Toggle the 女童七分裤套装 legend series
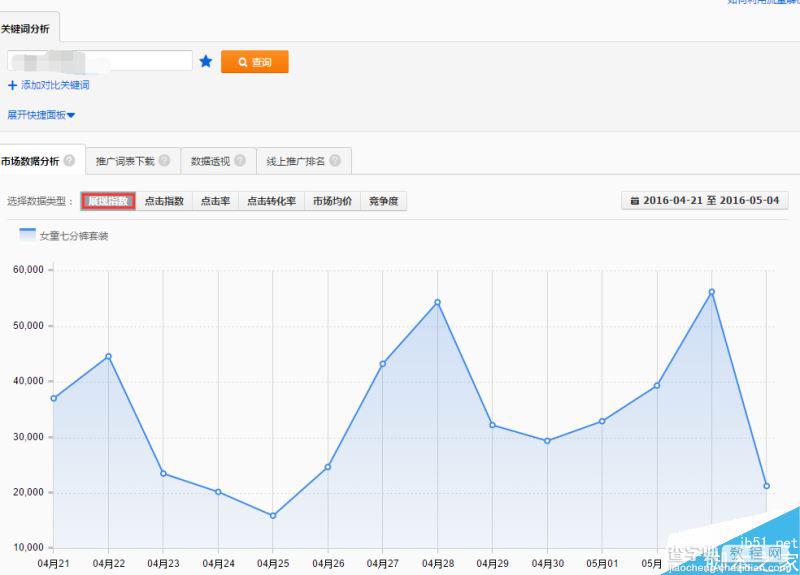Viewport: 800px width, 575px height. 64,235
